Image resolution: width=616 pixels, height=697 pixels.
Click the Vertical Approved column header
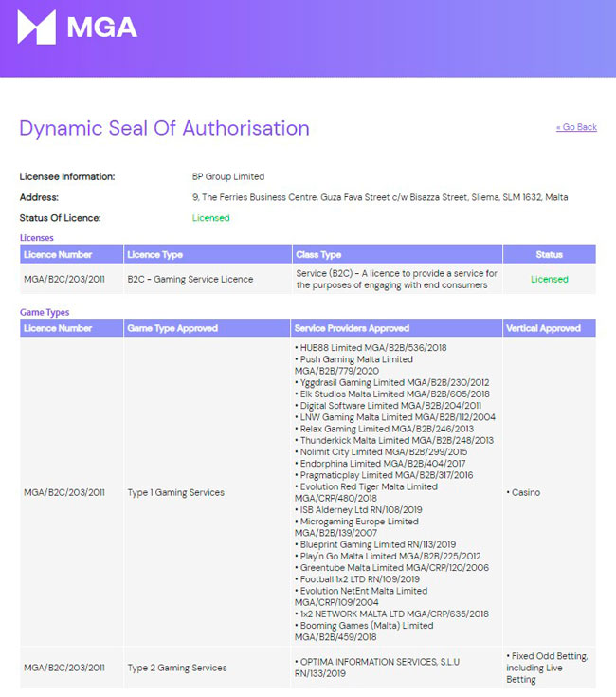pyautogui.click(x=544, y=328)
